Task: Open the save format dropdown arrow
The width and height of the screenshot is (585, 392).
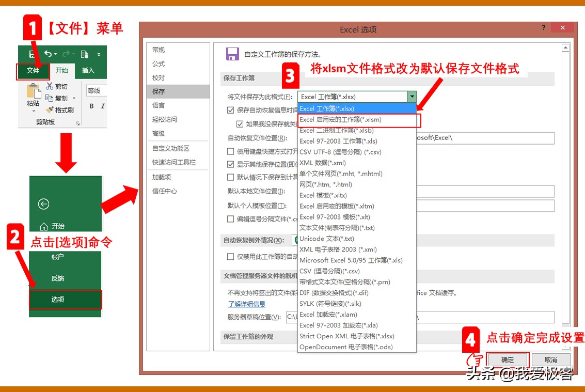Action: coord(412,97)
